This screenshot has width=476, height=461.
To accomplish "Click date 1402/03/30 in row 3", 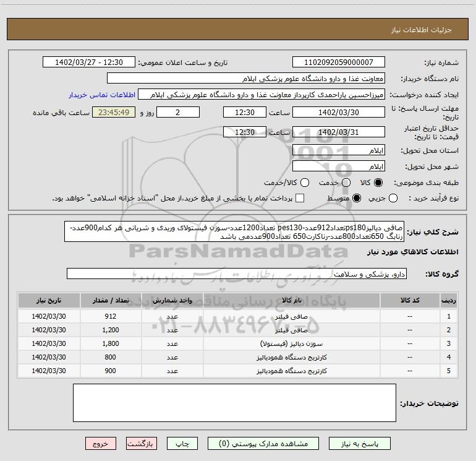I will coord(49,343).
